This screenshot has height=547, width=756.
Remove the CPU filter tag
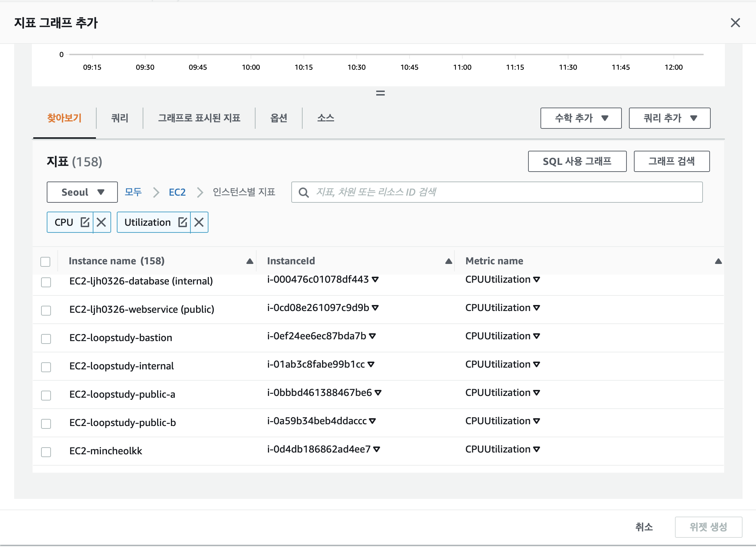(x=102, y=222)
